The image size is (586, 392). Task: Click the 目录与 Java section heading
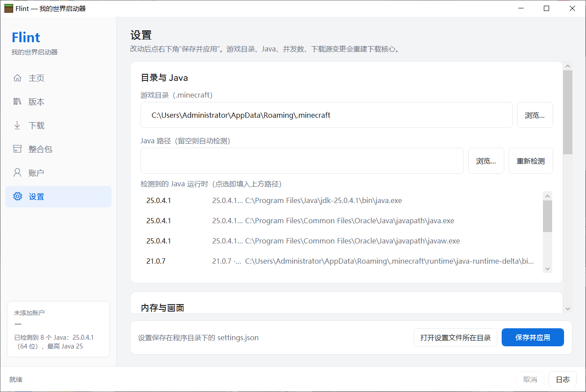pyautogui.click(x=164, y=78)
